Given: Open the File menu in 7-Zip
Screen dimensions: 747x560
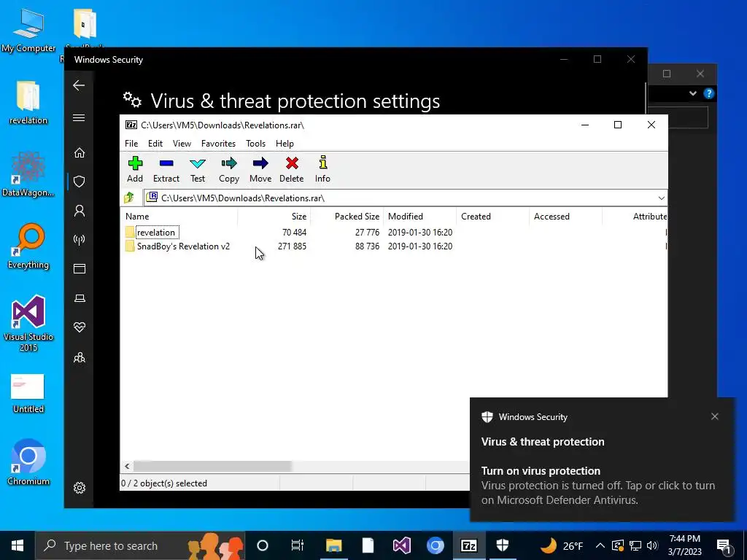Looking at the screenshot, I should pyautogui.click(x=131, y=144).
